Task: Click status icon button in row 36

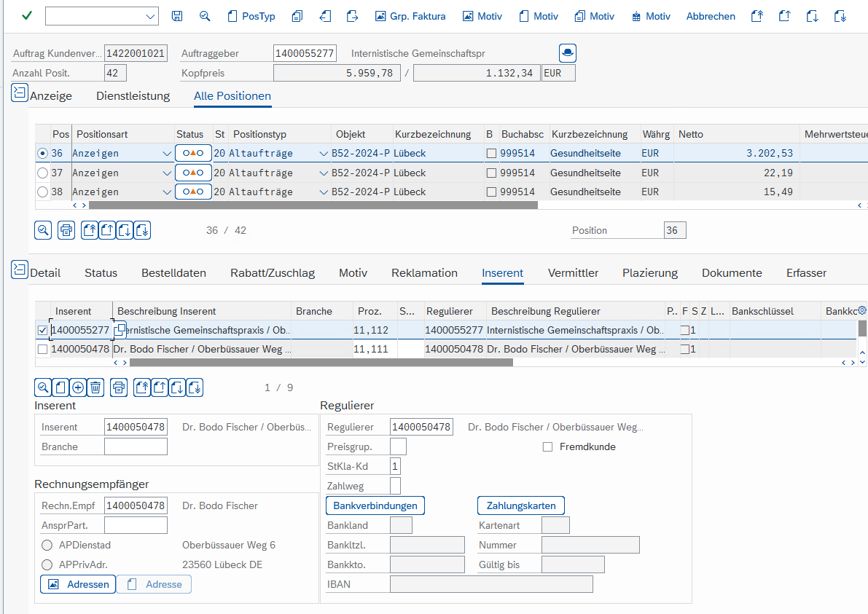Action: [x=193, y=153]
